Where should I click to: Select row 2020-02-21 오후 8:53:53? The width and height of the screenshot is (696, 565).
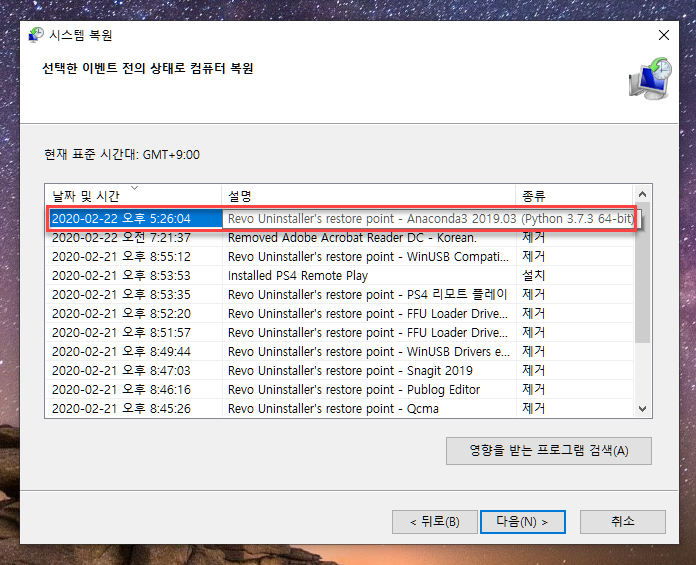[340, 276]
